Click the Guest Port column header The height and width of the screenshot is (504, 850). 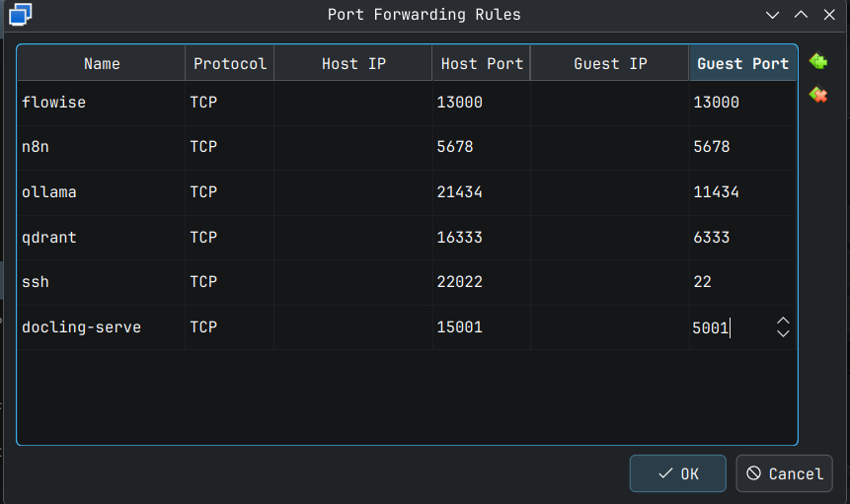pos(742,63)
